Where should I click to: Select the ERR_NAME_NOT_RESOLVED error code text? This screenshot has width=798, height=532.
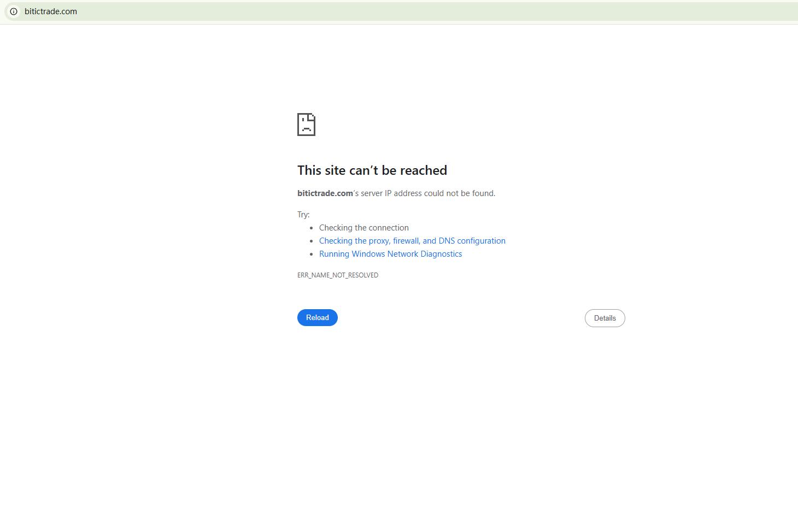click(338, 275)
